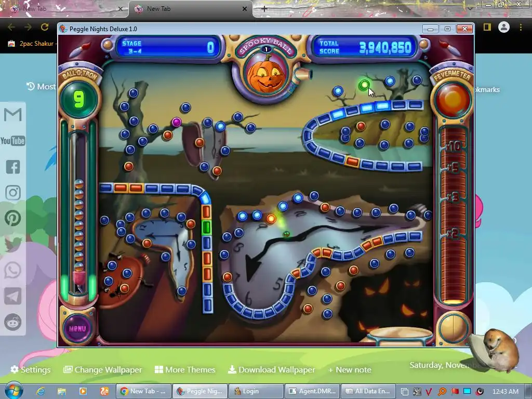Open new tab page Settings
This screenshot has height=399, width=532.
click(x=31, y=369)
